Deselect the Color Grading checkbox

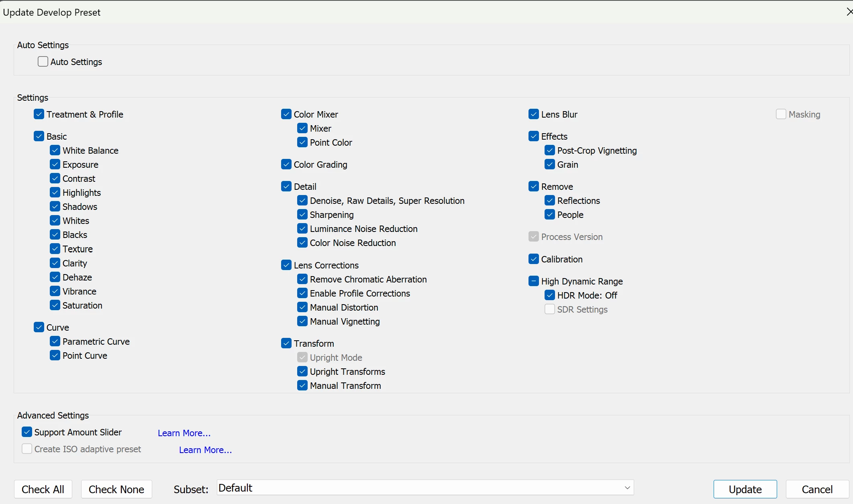286,165
